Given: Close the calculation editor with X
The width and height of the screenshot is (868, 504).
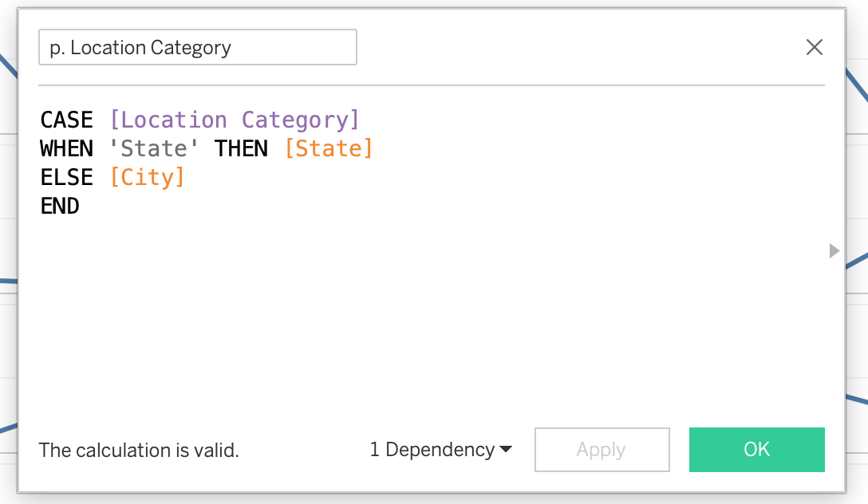Looking at the screenshot, I should click(814, 48).
